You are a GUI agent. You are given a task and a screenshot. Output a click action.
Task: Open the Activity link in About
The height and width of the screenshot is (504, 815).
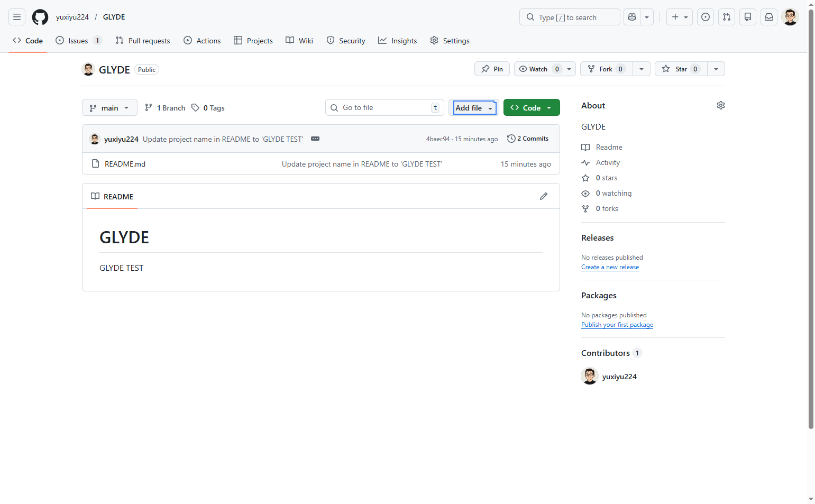tap(601, 162)
